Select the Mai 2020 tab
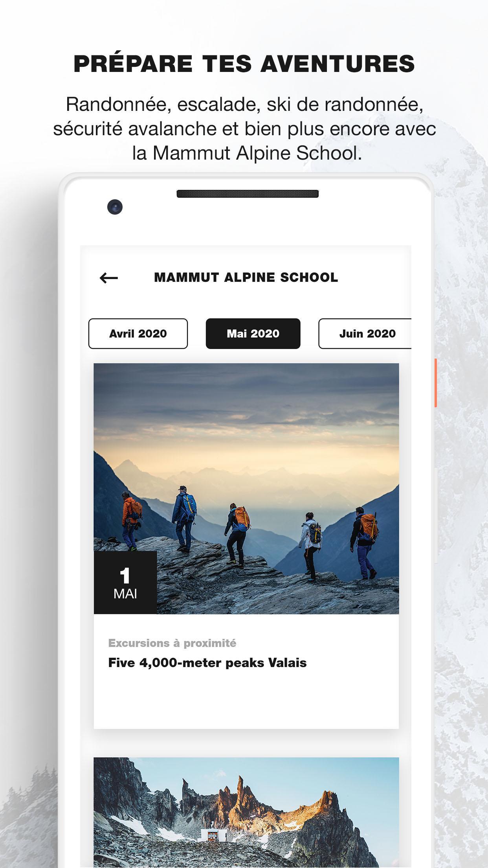The image size is (488, 868). 253,333
